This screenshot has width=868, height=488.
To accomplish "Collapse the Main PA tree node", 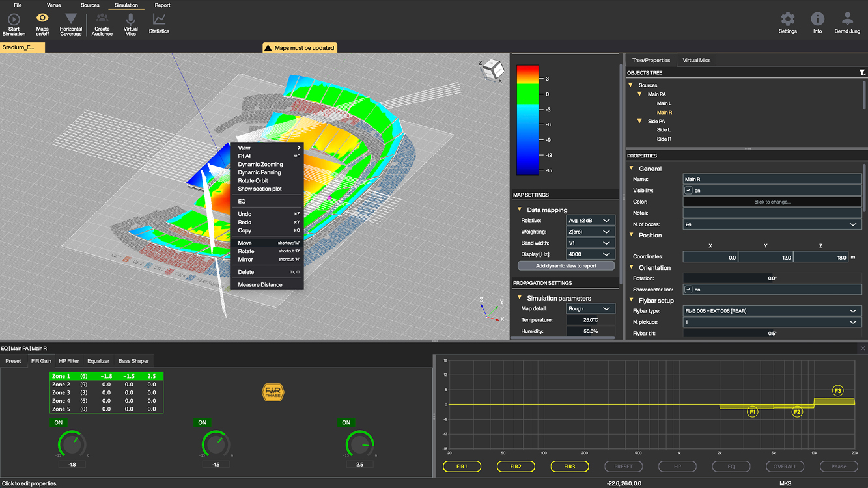I will [639, 94].
